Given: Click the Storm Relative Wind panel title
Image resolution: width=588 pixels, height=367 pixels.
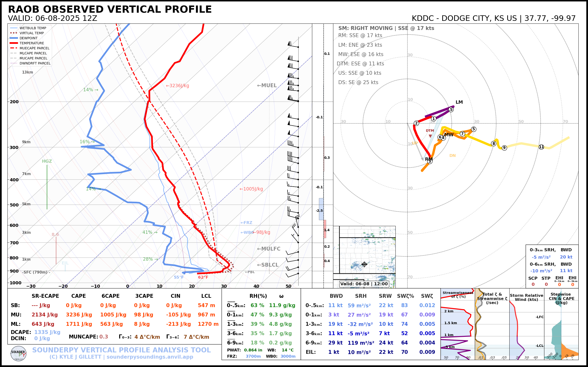Looking at the screenshot, I should tap(526, 297).
